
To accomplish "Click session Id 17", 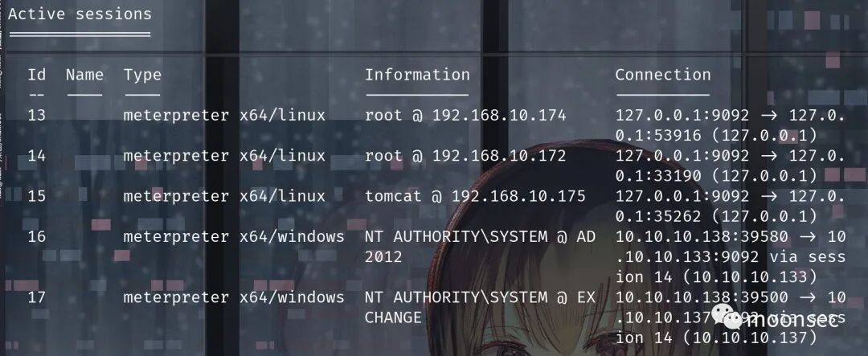I will tap(37, 297).
